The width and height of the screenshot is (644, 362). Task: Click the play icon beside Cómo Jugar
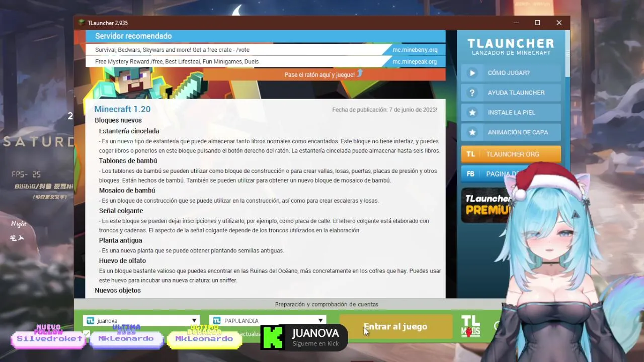472,73
